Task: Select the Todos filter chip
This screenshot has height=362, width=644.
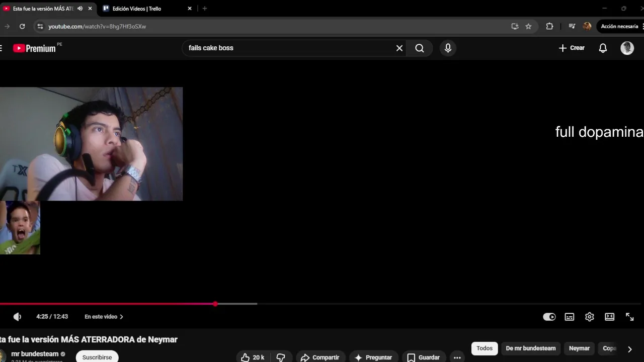Action: point(485,348)
